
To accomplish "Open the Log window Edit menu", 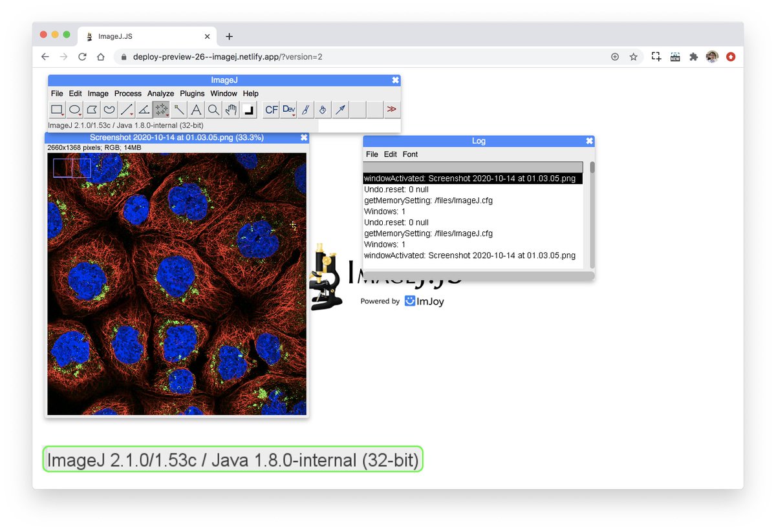I will pos(391,154).
